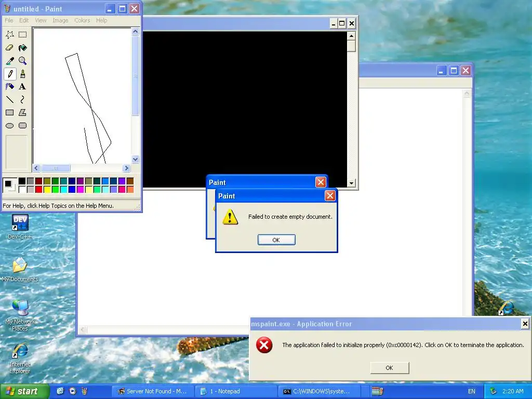Choose the Eraser tool in Paint
The height and width of the screenshot is (399, 532).
tap(10, 48)
